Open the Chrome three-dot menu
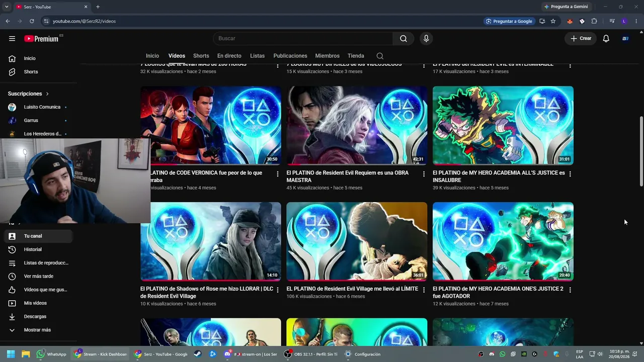The height and width of the screenshot is (362, 644). click(636, 21)
